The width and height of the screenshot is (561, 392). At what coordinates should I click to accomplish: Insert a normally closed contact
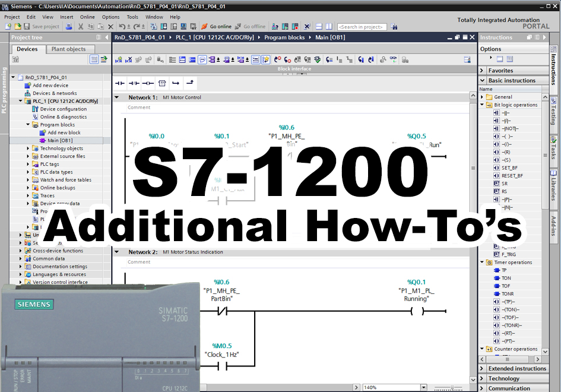click(134, 83)
